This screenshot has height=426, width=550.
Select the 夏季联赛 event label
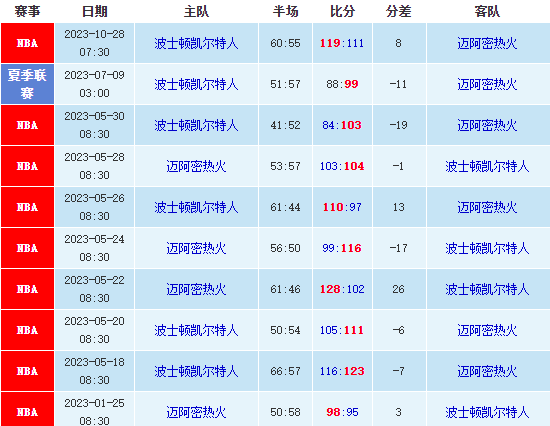27,84
